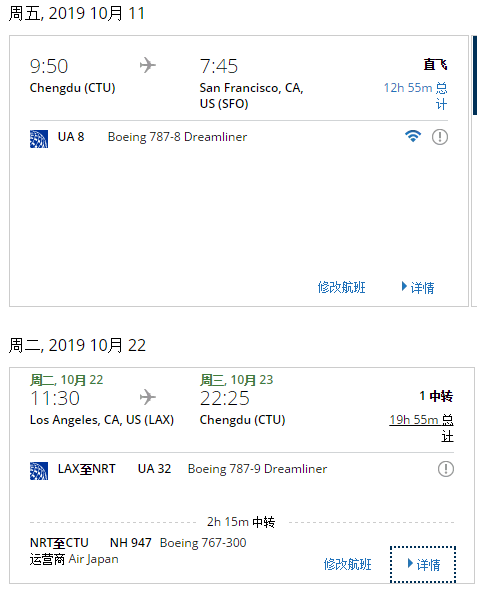Click the 2h 15m 中转 layover label
Image resolution: width=477 pixels, height=599 pixels.
(241, 521)
